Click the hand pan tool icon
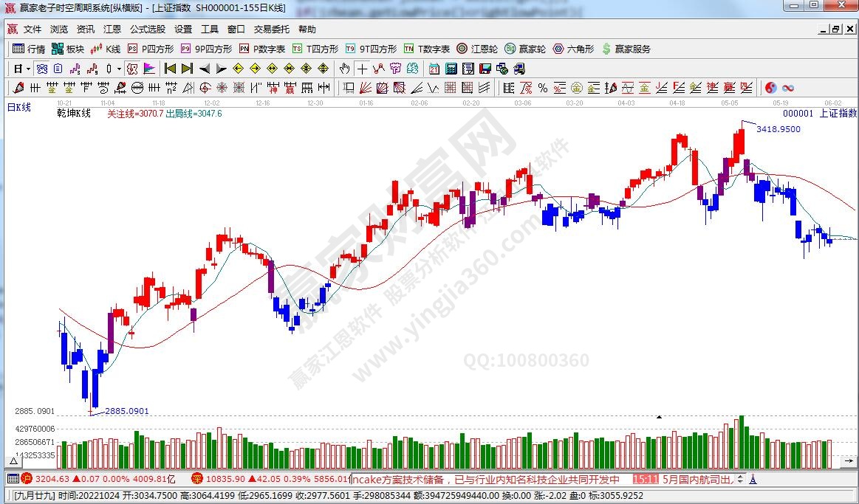 coord(344,69)
